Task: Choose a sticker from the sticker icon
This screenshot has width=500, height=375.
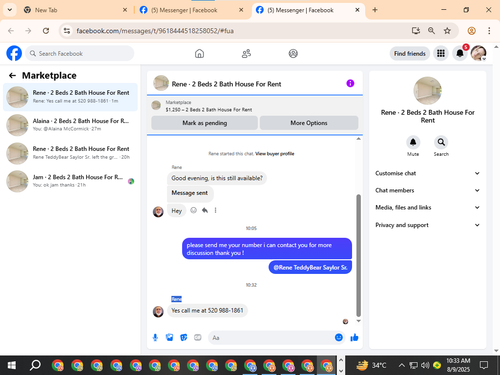Action: coord(184,338)
